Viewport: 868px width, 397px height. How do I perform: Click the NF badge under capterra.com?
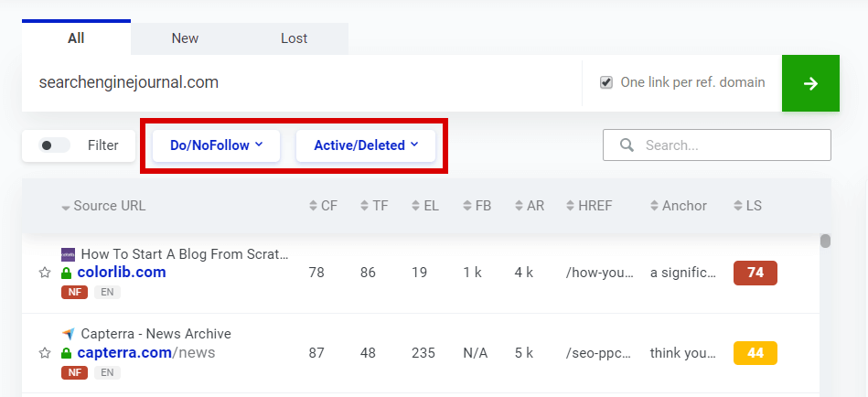coord(74,372)
